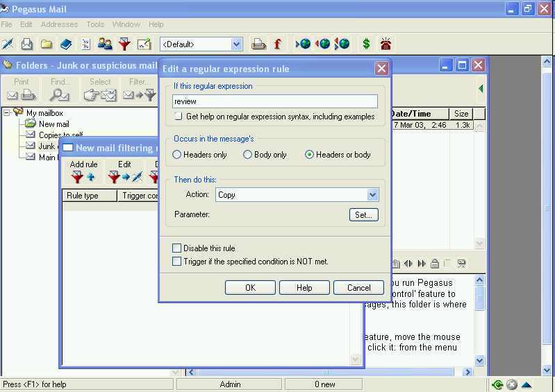Screen dimensions: 555x392
Task: Click the globe icon with both arrows
Action: 342,44
